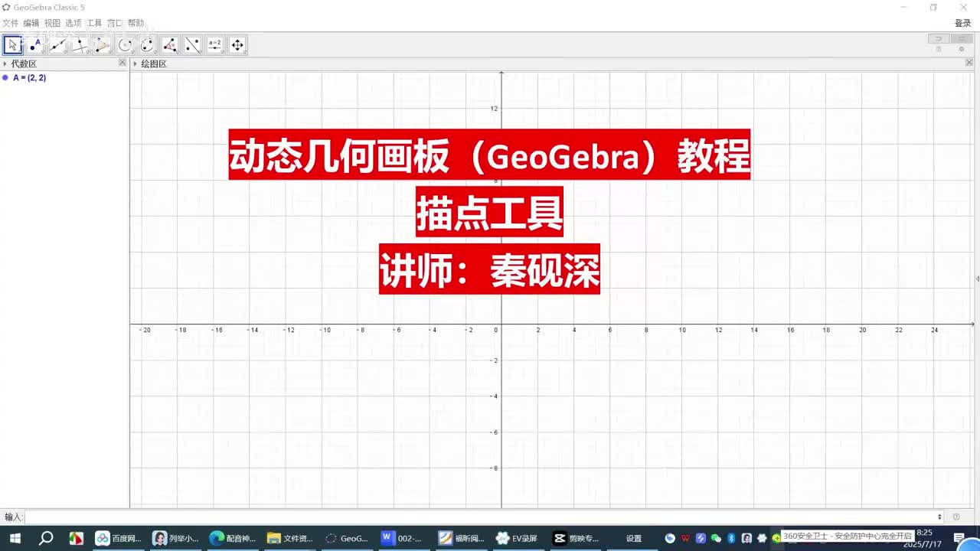980x551 pixels.
Task: Select the Perpendicular line tool
Action: click(80, 45)
